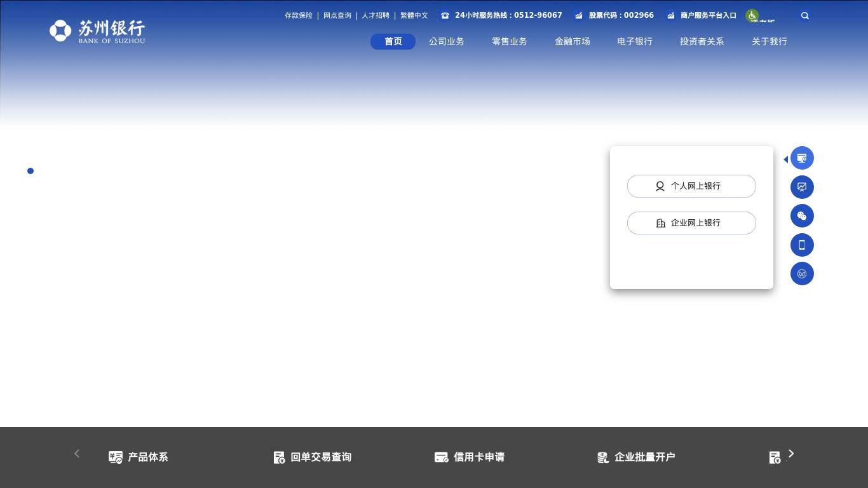Collapse login panel via triangle arrow

(x=785, y=159)
